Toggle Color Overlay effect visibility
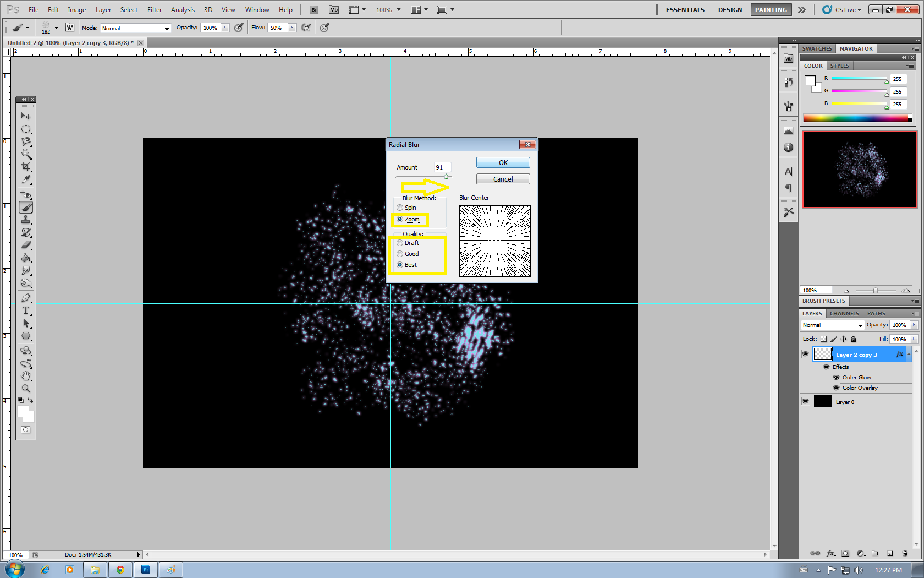This screenshot has height=578, width=924. pos(836,388)
